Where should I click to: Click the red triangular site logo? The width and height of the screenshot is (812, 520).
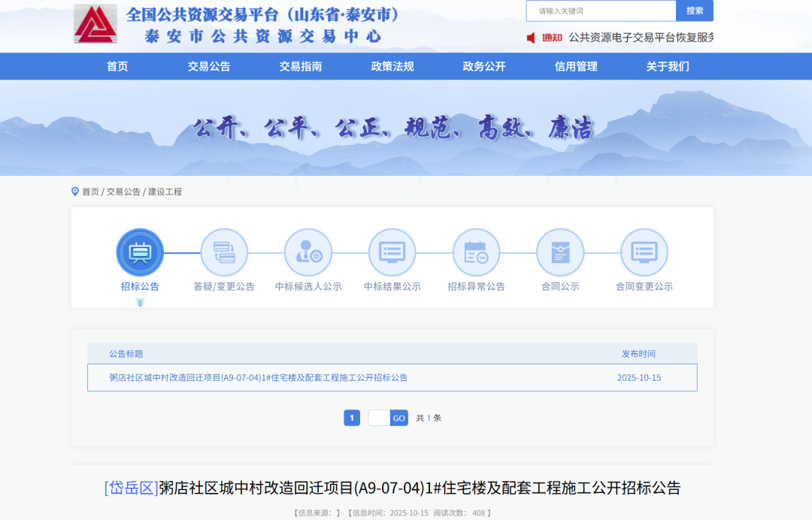click(95, 24)
